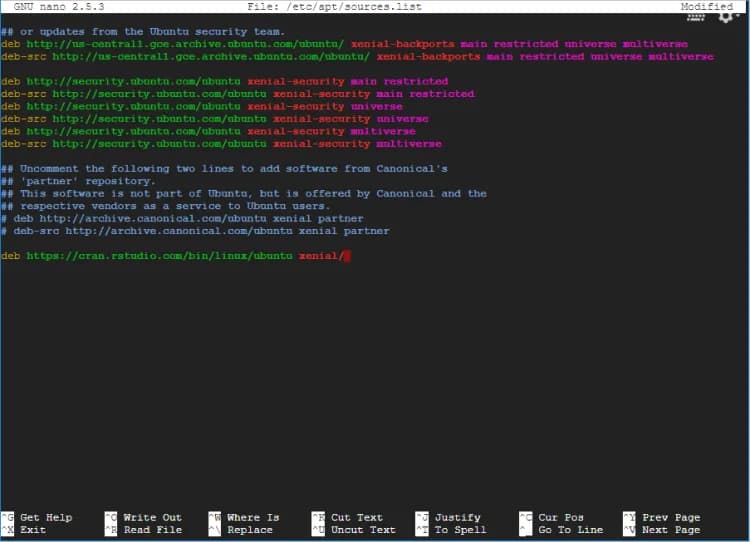Viewport: 750px width, 542px height.
Task: Click the settings gear icon
Action: click(x=725, y=15)
